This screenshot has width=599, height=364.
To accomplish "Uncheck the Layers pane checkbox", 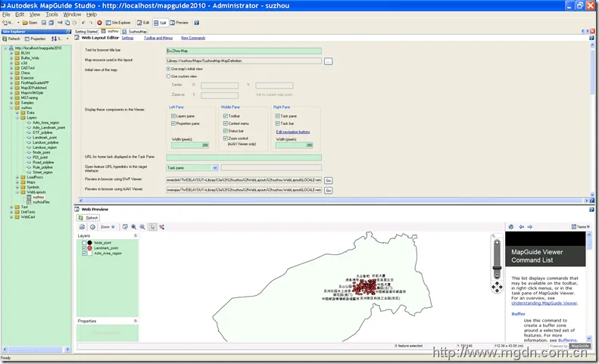I will (x=173, y=116).
